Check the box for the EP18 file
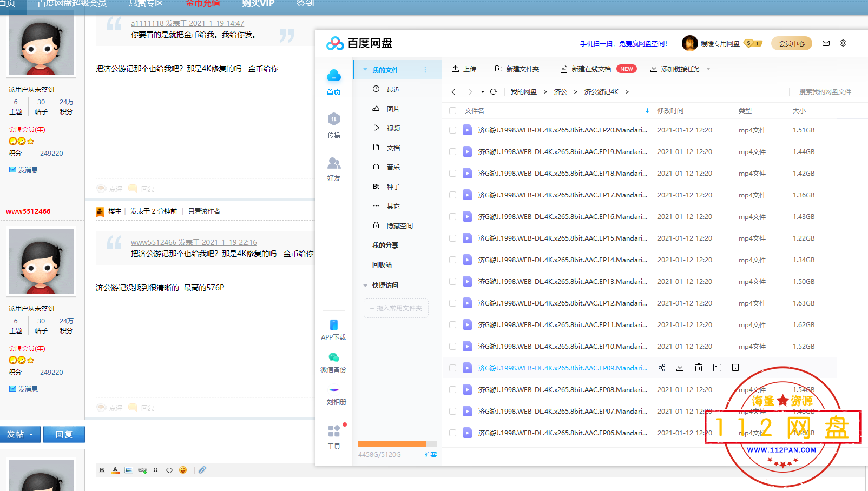Viewport: 868px width, 491px height. tap(452, 173)
